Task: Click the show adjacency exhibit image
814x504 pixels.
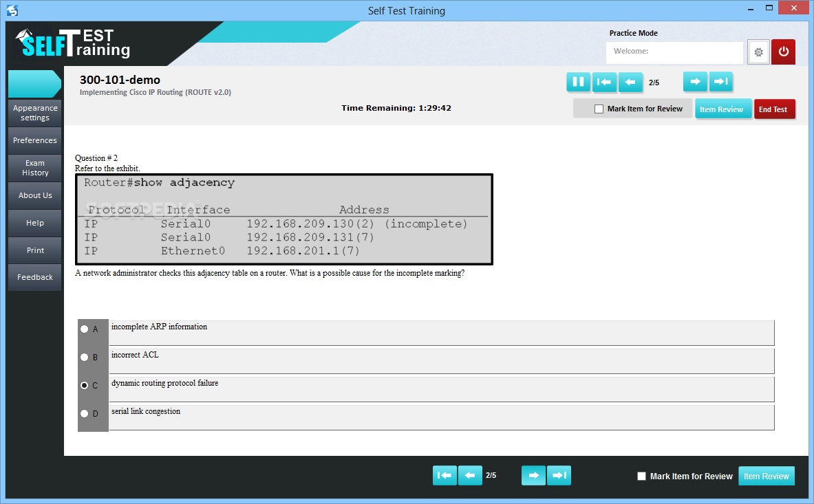Action: click(284, 219)
